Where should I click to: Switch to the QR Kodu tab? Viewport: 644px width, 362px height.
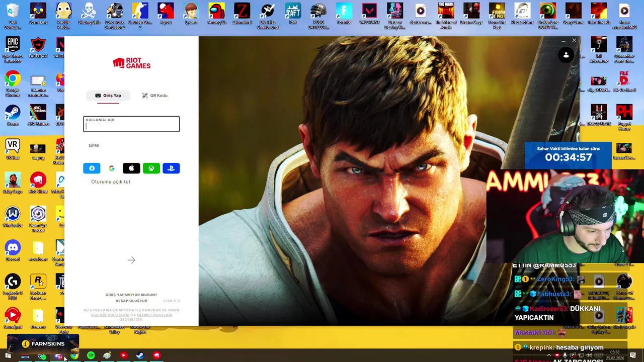pos(154,96)
